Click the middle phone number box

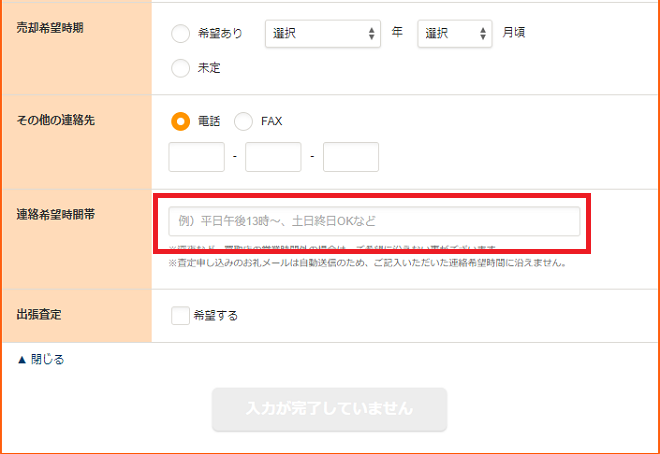pos(273,157)
